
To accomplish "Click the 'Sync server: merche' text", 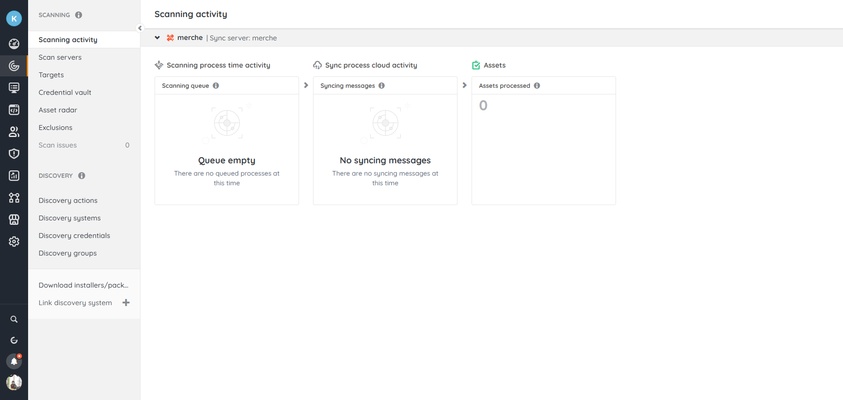I will 243,38.
